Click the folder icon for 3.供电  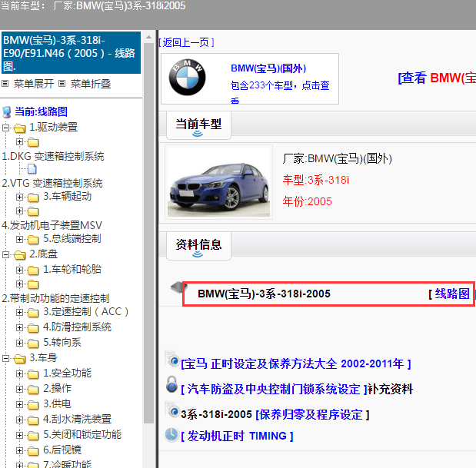click(33, 405)
